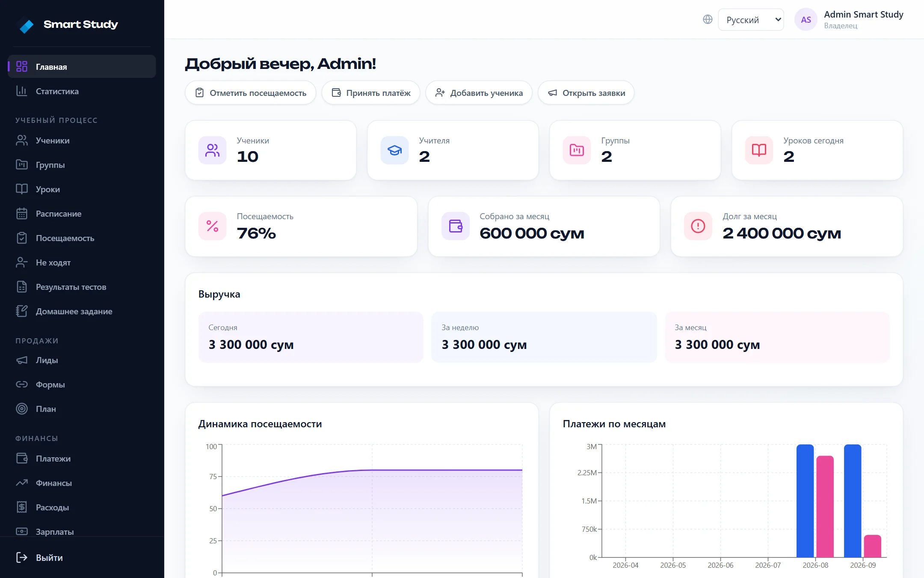Viewport: 924px width, 578px height.
Task: Click the Группы card folder icon
Action: click(577, 150)
